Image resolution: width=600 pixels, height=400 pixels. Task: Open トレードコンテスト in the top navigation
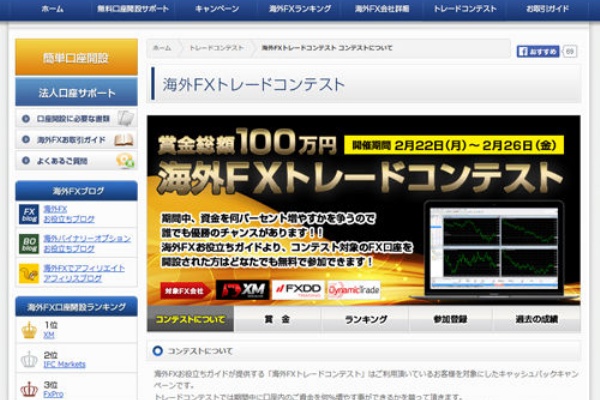465,9
